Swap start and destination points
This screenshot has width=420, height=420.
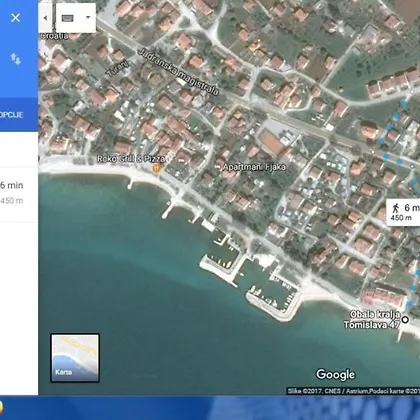click(15, 59)
